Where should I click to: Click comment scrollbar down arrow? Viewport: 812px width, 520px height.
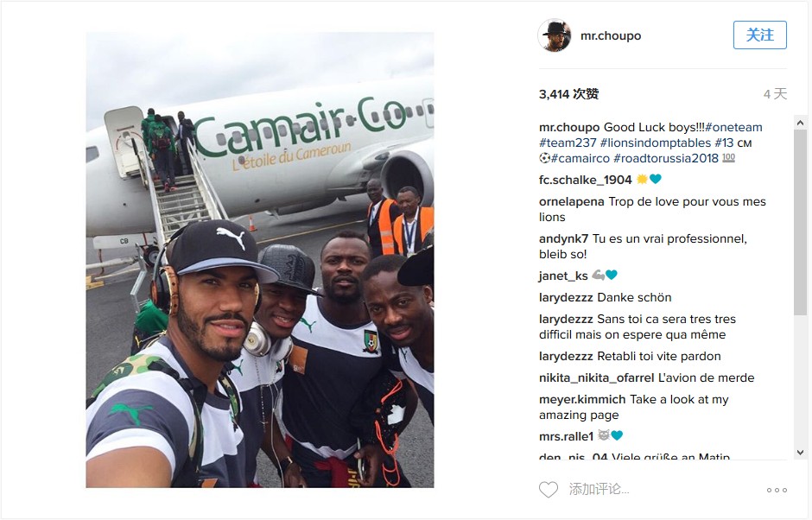[x=800, y=452]
